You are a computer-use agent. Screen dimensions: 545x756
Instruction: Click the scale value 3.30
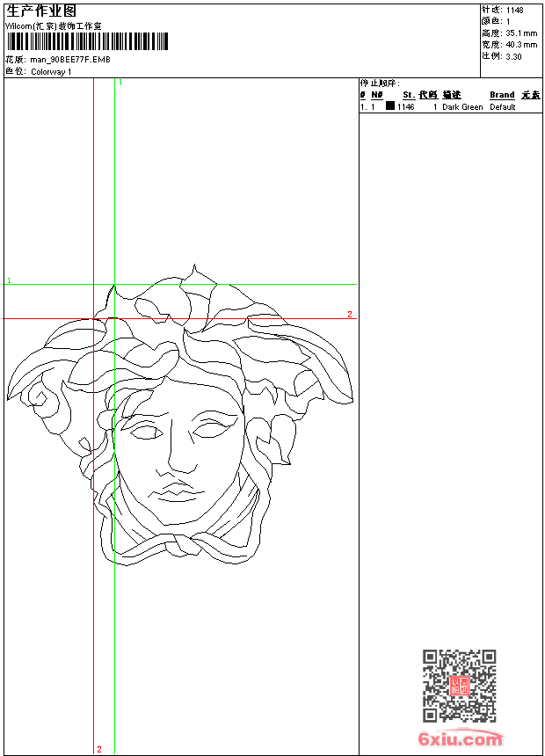point(513,56)
